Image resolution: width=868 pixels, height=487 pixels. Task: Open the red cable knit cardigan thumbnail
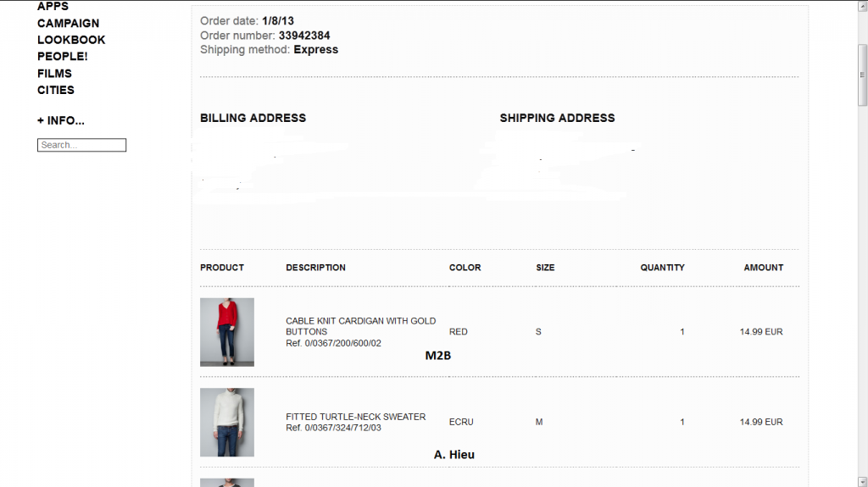(227, 331)
